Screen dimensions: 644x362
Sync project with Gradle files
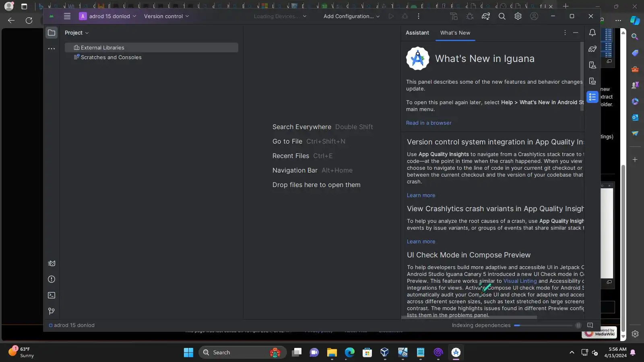(x=486, y=16)
